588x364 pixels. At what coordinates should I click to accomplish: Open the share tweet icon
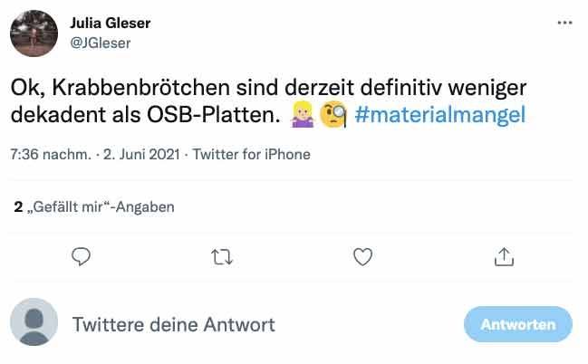(504, 257)
